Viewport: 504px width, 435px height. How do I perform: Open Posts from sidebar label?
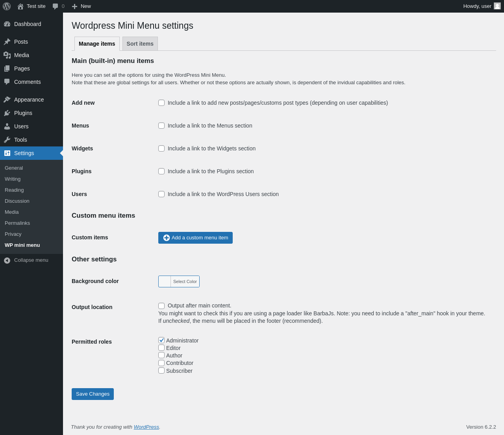click(21, 42)
